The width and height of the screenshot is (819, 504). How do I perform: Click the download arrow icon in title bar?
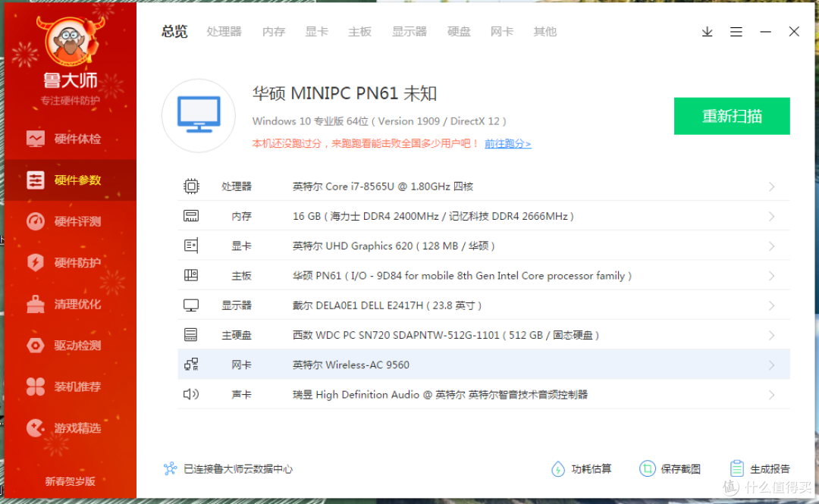pyautogui.click(x=708, y=32)
